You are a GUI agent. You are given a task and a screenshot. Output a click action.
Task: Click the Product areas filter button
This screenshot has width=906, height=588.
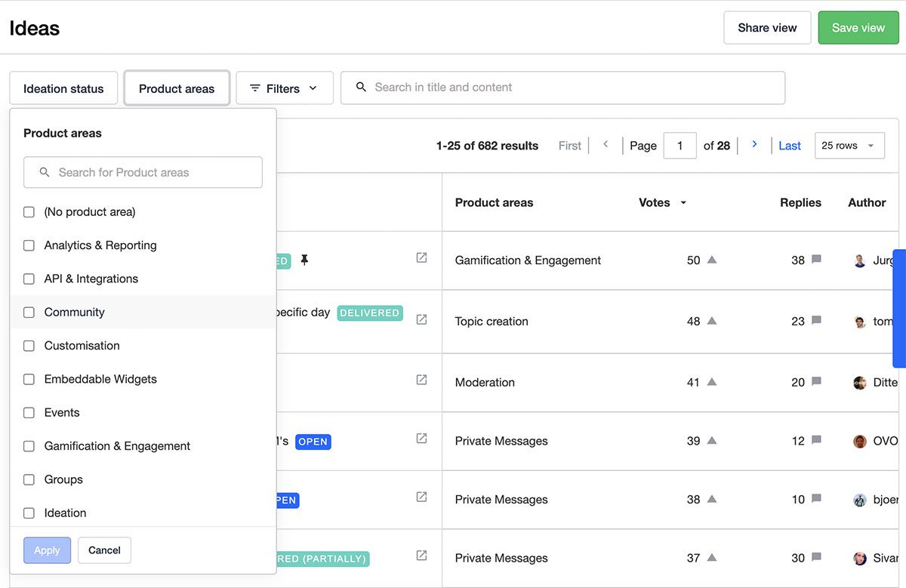click(177, 88)
